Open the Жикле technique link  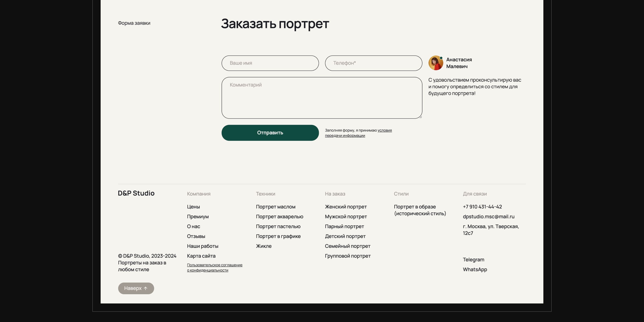[263, 246]
